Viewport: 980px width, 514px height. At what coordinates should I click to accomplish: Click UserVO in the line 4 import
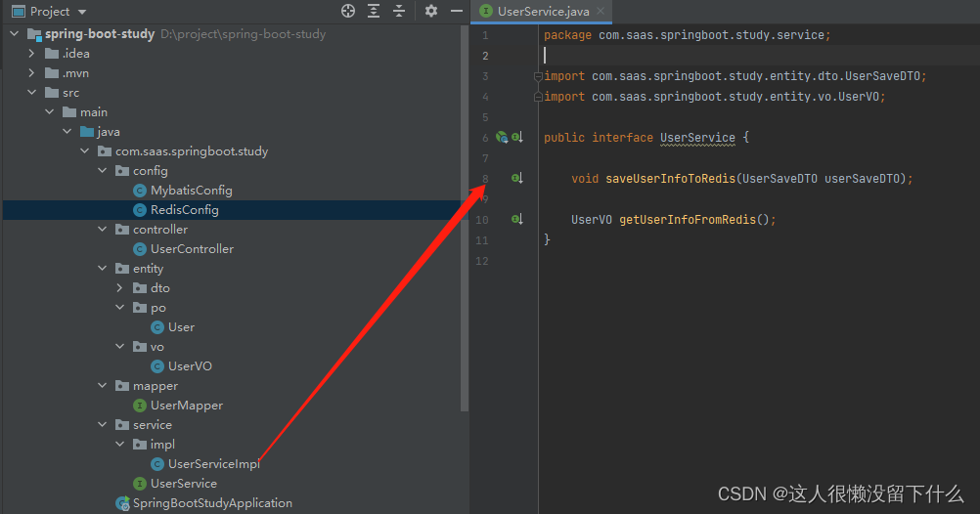(x=859, y=97)
